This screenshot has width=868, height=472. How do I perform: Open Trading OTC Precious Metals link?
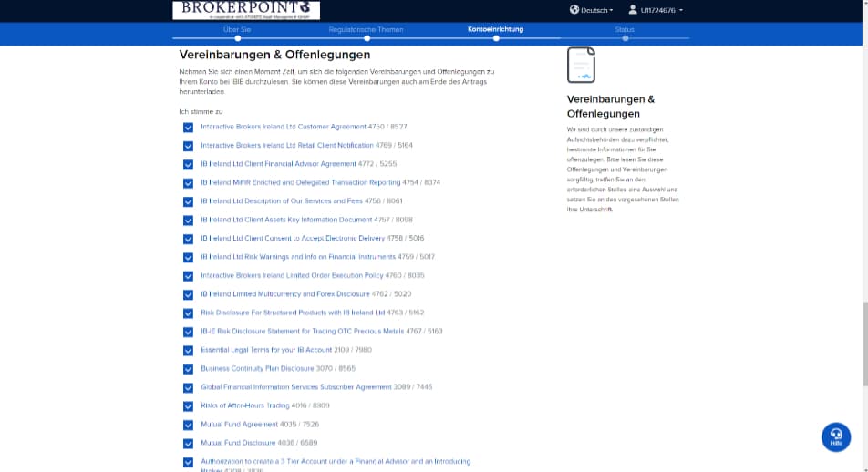pos(303,331)
